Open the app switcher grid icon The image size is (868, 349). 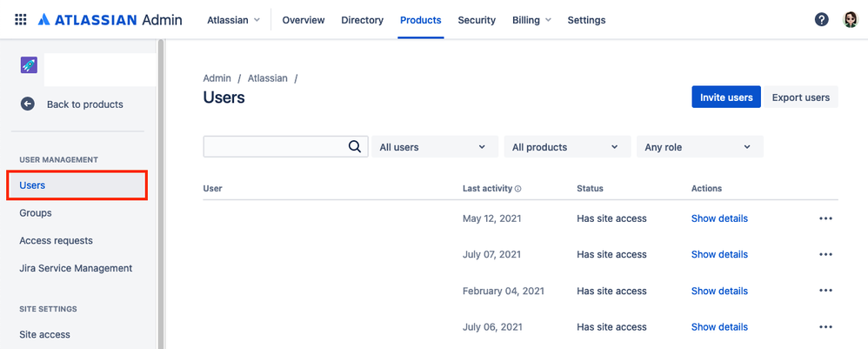point(21,20)
